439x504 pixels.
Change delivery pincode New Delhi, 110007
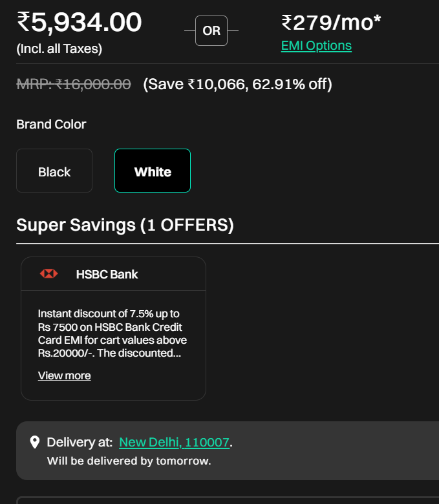coord(175,443)
